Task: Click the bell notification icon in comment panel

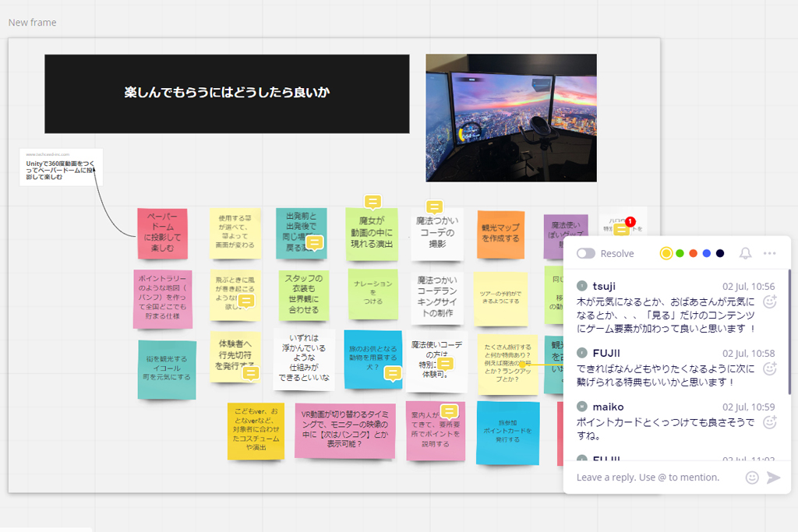Action: tap(745, 253)
